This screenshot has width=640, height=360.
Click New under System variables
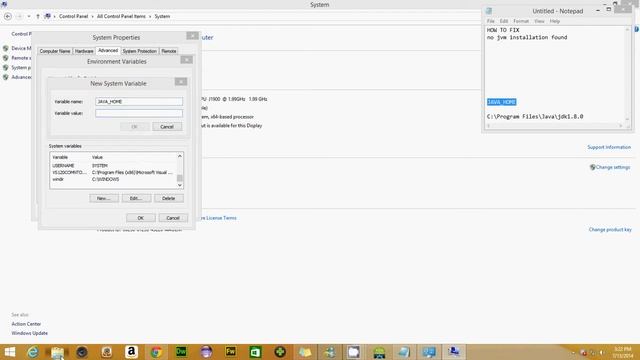(104, 198)
